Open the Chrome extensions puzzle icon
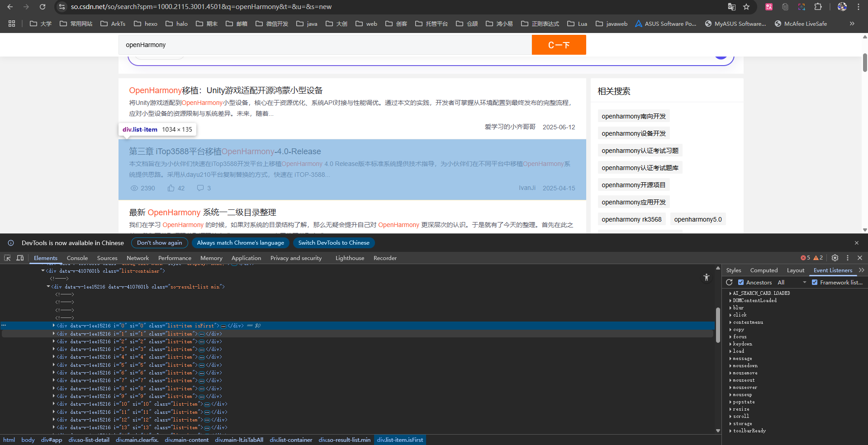 pos(818,7)
